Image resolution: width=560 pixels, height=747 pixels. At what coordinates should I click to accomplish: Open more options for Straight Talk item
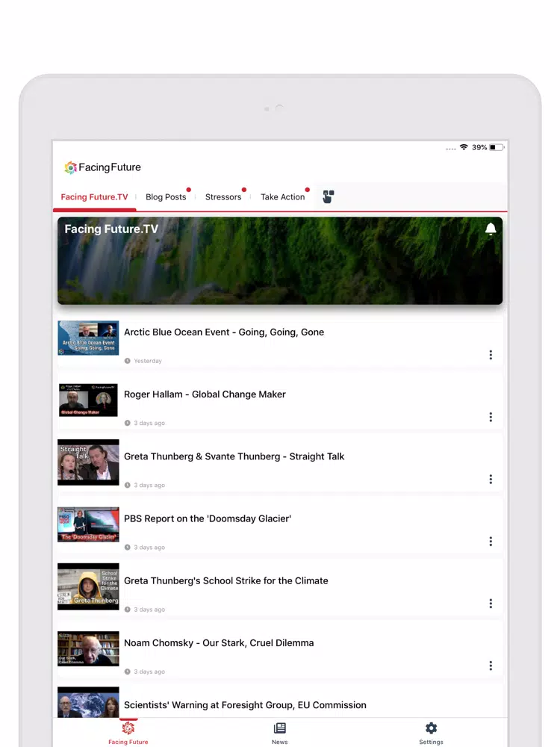coord(491,480)
